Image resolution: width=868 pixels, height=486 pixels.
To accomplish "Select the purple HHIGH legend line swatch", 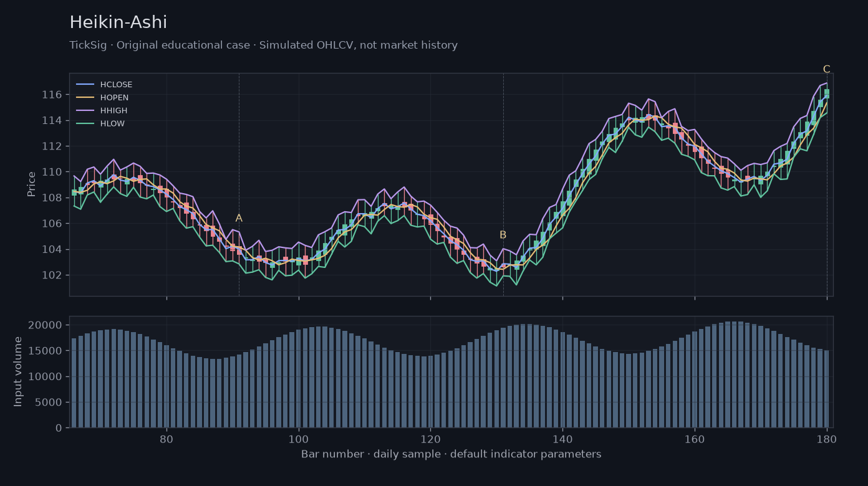I will [x=85, y=111].
